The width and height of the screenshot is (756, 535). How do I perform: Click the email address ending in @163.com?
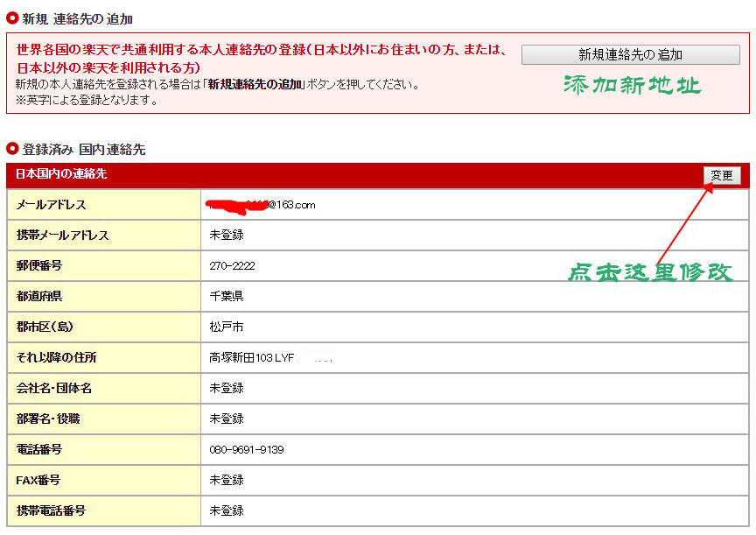(x=262, y=205)
